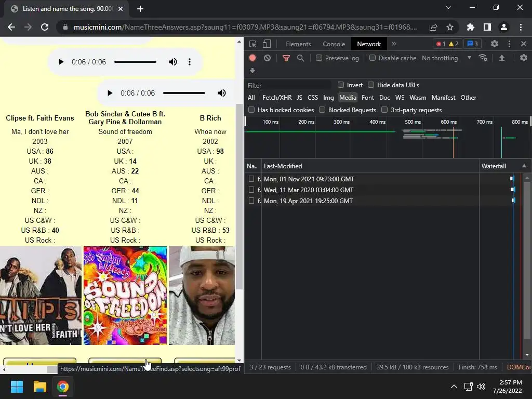Sort by Last-Modified column header
This screenshot has width=532, height=399.
coord(370,166)
